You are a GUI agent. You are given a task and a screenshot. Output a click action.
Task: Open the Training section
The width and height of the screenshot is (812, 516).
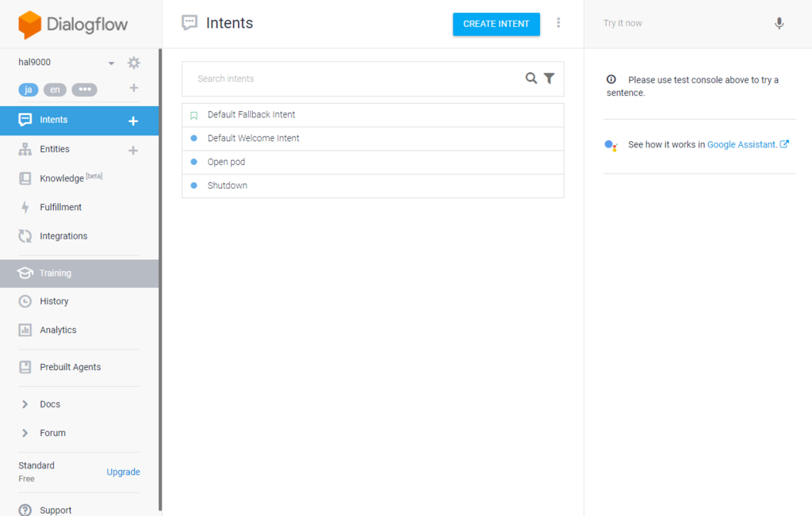click(79, 273)
